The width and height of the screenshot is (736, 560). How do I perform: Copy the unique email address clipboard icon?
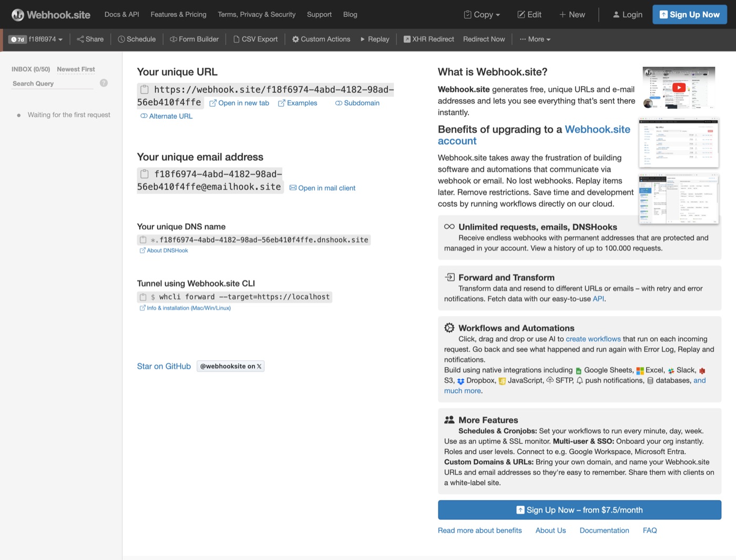pos(144,174)
